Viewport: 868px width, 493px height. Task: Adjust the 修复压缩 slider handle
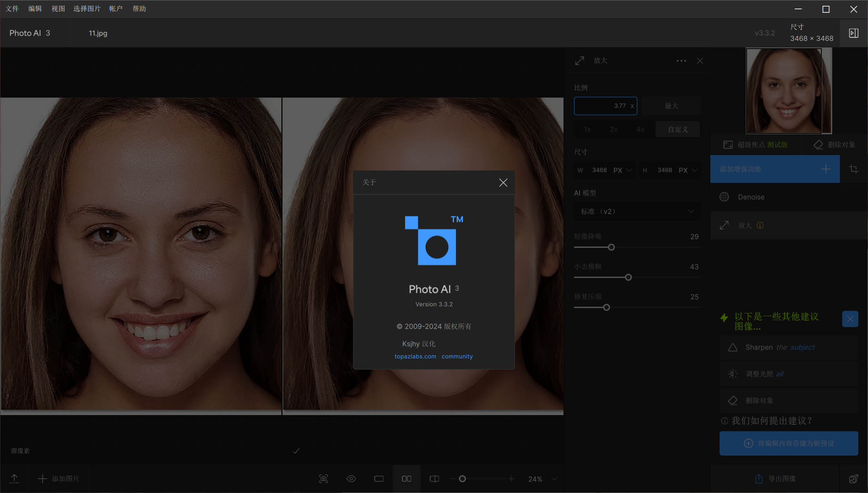click(606, 307)
